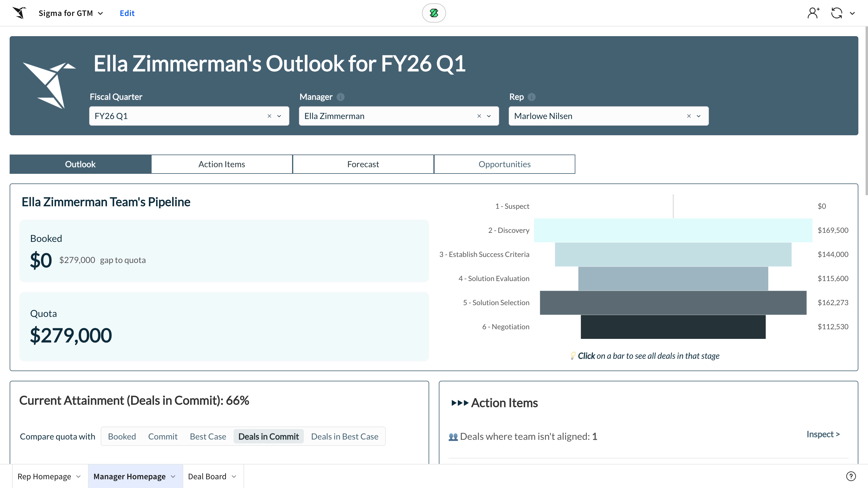Click the refresh data icon
The height and width of the screenshot is (488, 868).
tap(837, 13)
